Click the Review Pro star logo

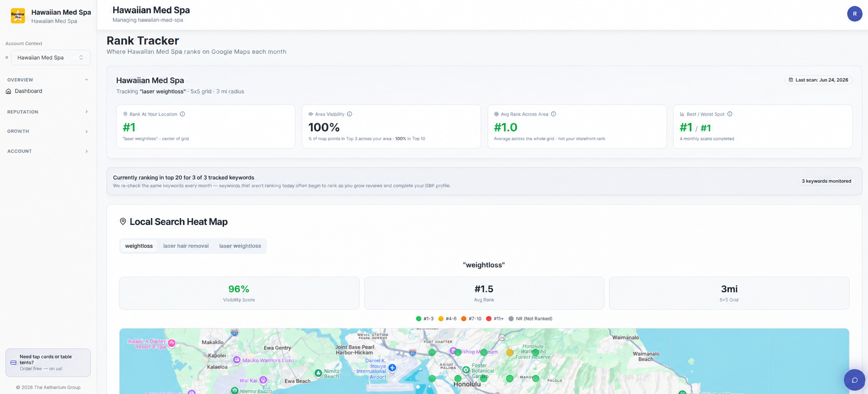click(18, 16)
